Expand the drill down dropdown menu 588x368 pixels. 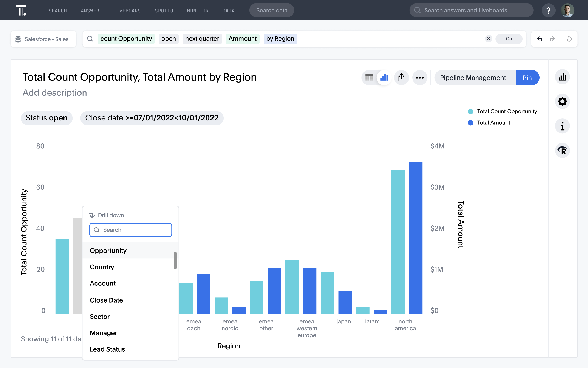point(107,215)
